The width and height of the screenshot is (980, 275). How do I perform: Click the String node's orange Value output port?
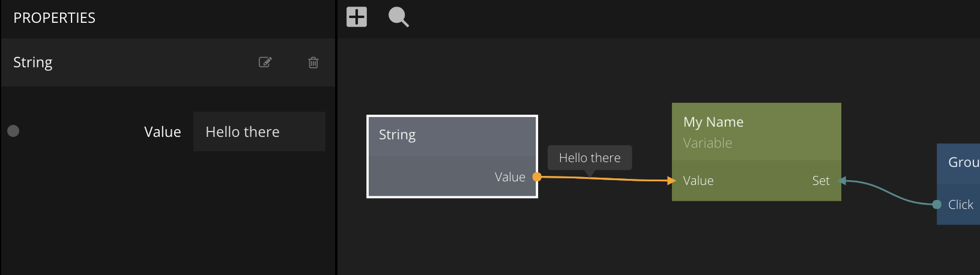[537, 177]
